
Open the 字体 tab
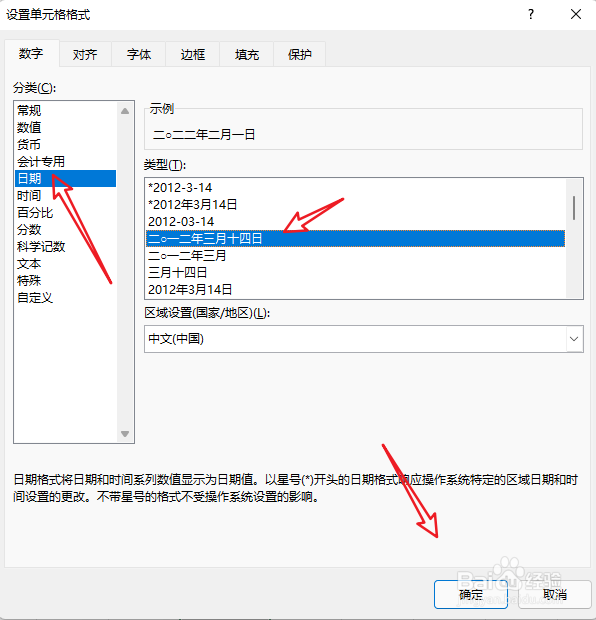(139, 55)
